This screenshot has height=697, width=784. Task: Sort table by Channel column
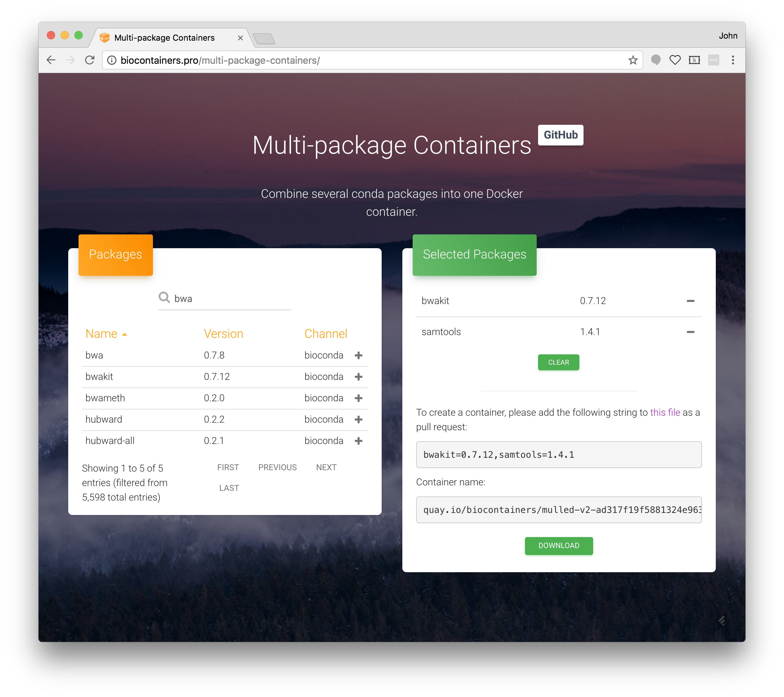coord(326,334)
